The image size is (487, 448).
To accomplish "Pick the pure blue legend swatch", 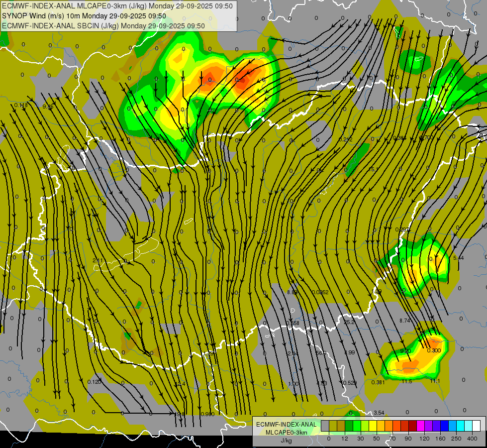I will coord(444,426).
